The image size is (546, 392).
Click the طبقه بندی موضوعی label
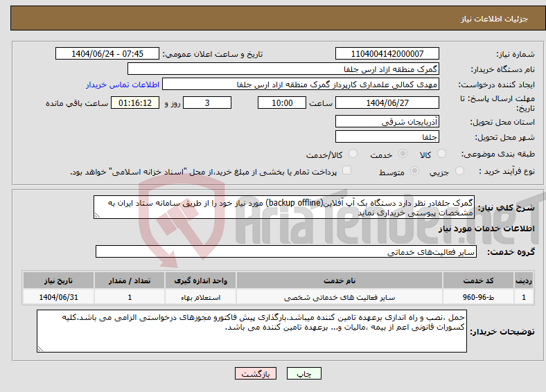click(x=498, y=154)
